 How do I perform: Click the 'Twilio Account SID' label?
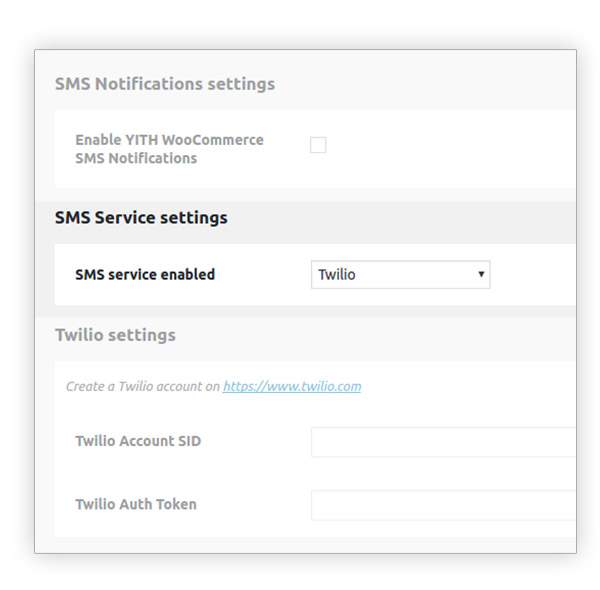[x=138, y=441]
